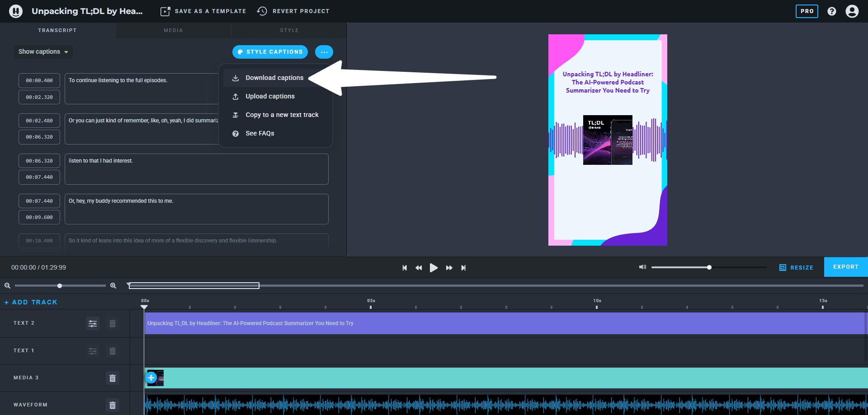The image size is (868, 415).
Task: Edit the end time 00:09.600 field
Action: click(x=39, y=217)
